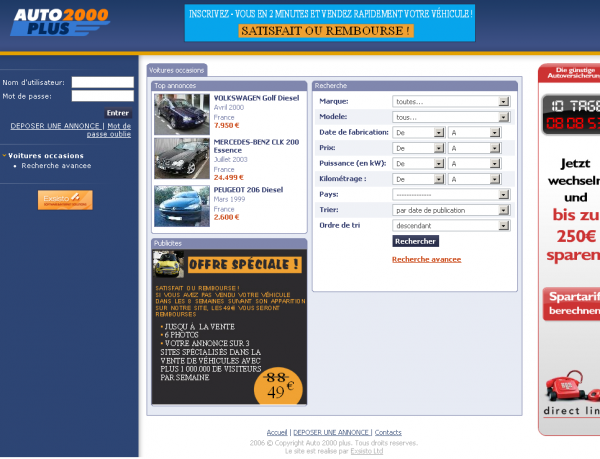Open the Pays dropdown

click(x=451, y=195)
